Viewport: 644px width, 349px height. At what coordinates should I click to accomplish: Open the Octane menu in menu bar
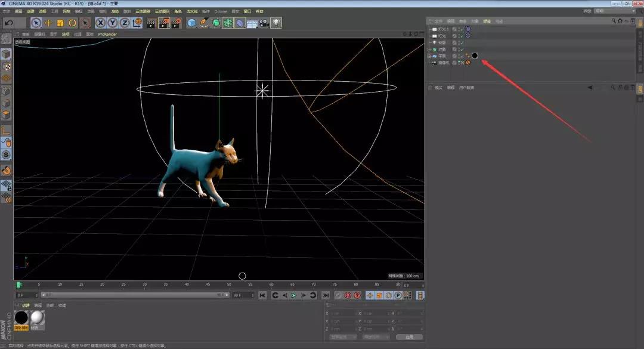pyautogui.click(x=221, y=11)
